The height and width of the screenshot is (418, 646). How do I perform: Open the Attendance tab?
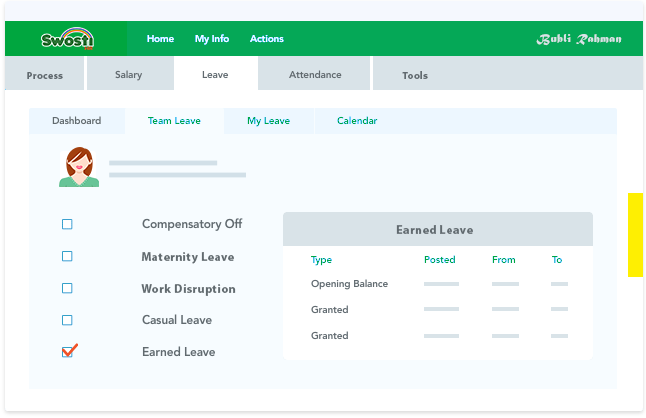click(314, 74)
